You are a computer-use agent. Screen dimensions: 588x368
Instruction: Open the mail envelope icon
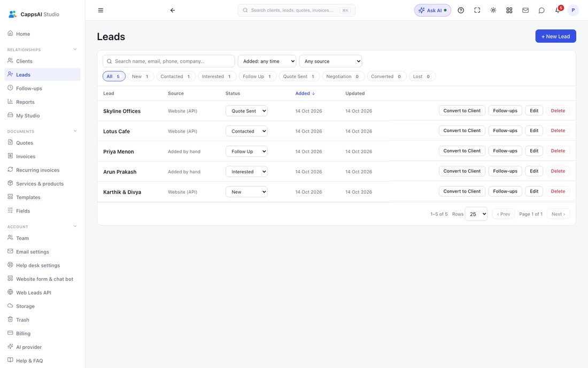(x=525, y=11)
